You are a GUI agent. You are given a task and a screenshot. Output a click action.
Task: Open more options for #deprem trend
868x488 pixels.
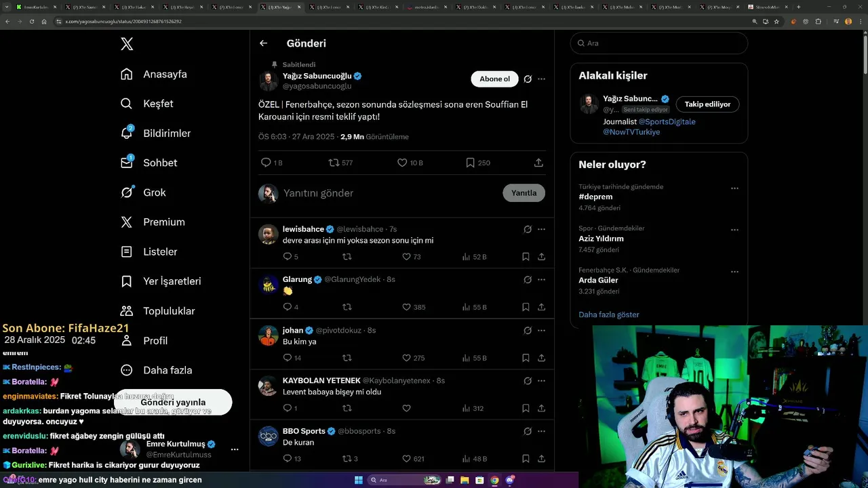[734, 188]
